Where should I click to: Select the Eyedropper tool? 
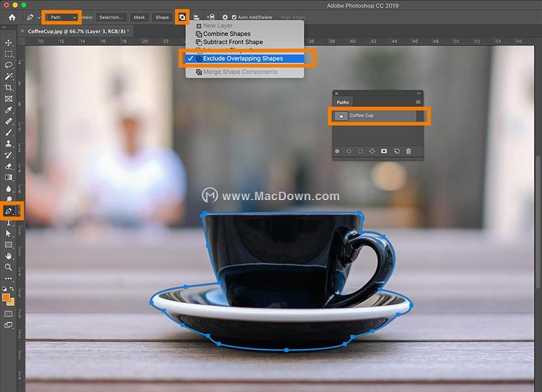click(8, 110)
